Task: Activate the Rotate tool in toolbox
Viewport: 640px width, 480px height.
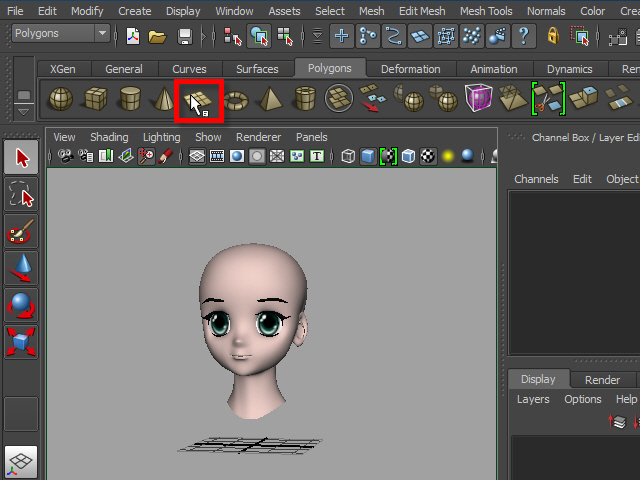Action: pos(21,305)
